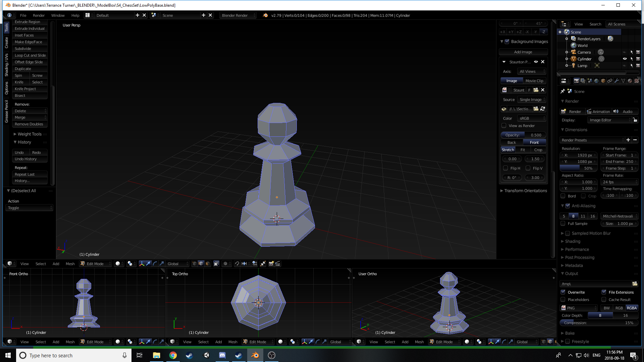644x362 pixels.
Task: Switch to the Shading / UVs tool tab
Action: click(x=6, y=65)
